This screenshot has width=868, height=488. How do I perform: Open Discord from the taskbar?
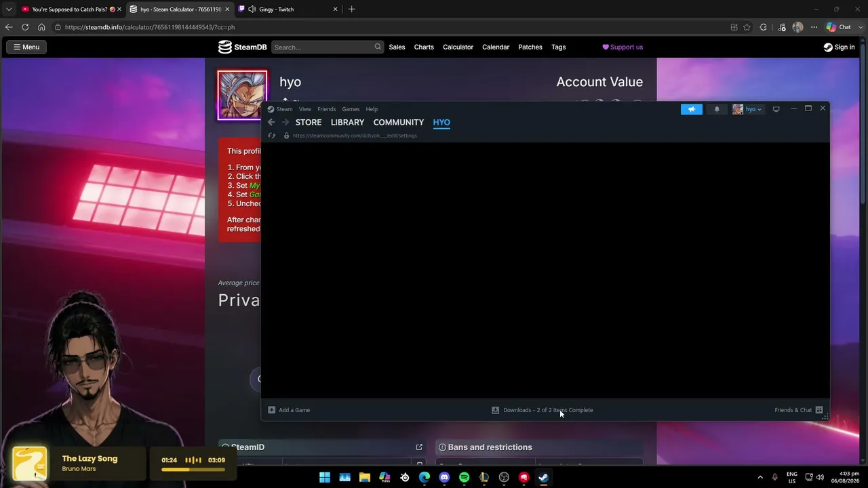click(444, 477)
